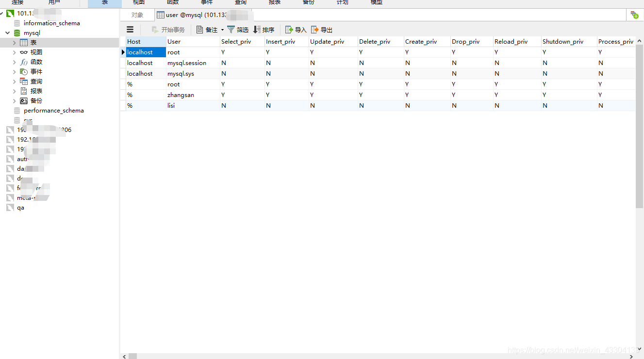Click the 备注 memo document icon

click(x=199, y=30)
